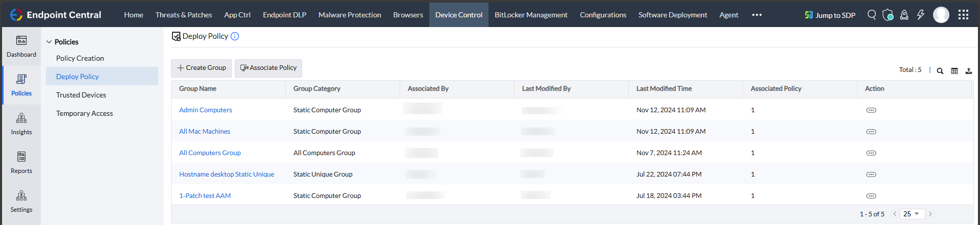Click the 'Nov 7, 2024 11:24 AM' cell
980x225 pixels.
[669, 153]
